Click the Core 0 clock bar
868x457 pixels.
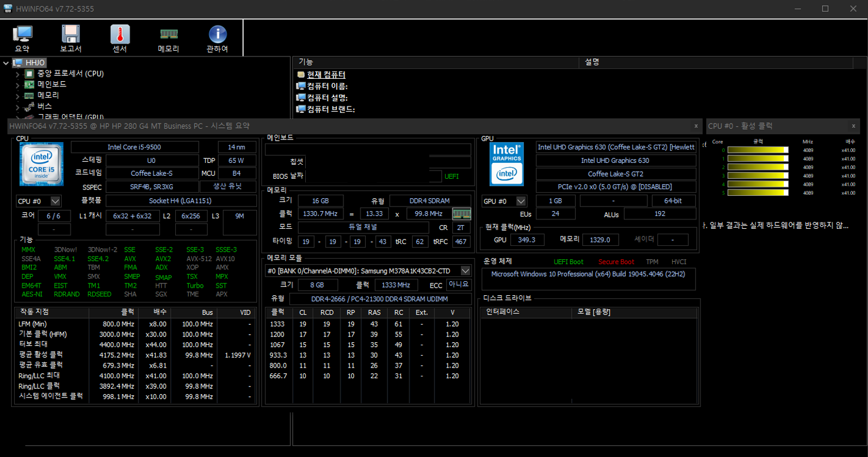tap(758, 150)
